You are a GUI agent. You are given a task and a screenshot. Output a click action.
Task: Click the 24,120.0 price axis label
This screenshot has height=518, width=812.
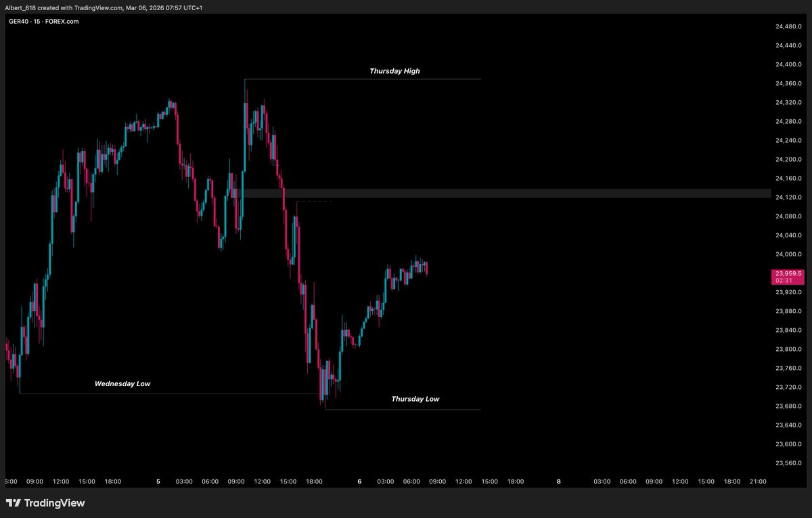(788, 197)
